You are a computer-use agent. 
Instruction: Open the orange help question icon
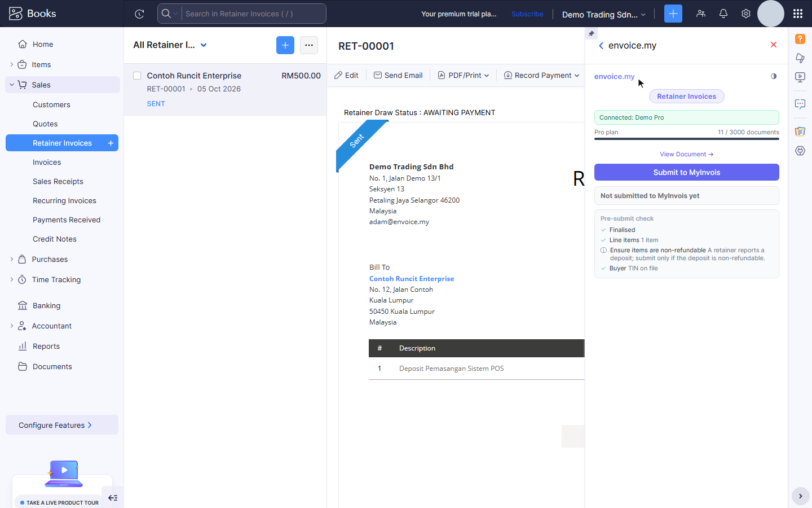(x=800, y=38)
